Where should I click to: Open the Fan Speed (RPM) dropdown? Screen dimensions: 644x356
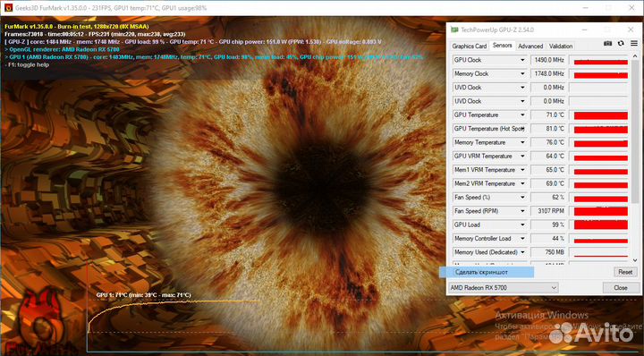[x=522, y=211]
